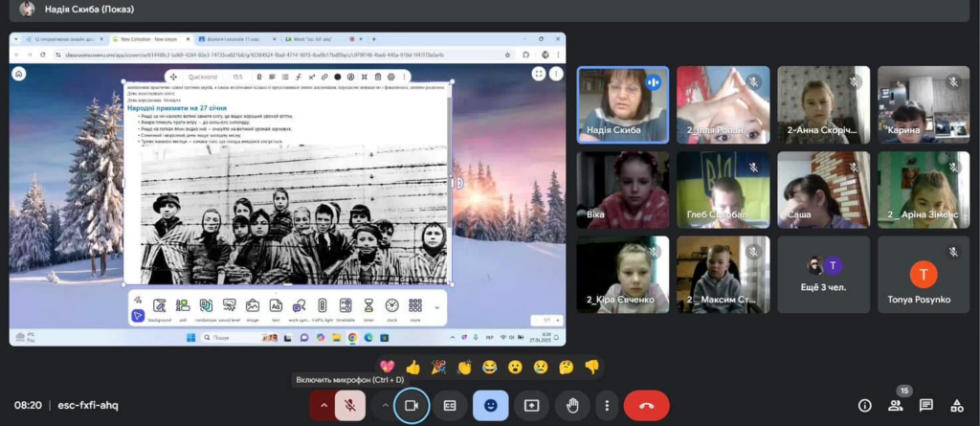Collapse the Classroomscreen widget bar chevron
This screenshot has width=980, height=426.
click(x=436, y=307)
